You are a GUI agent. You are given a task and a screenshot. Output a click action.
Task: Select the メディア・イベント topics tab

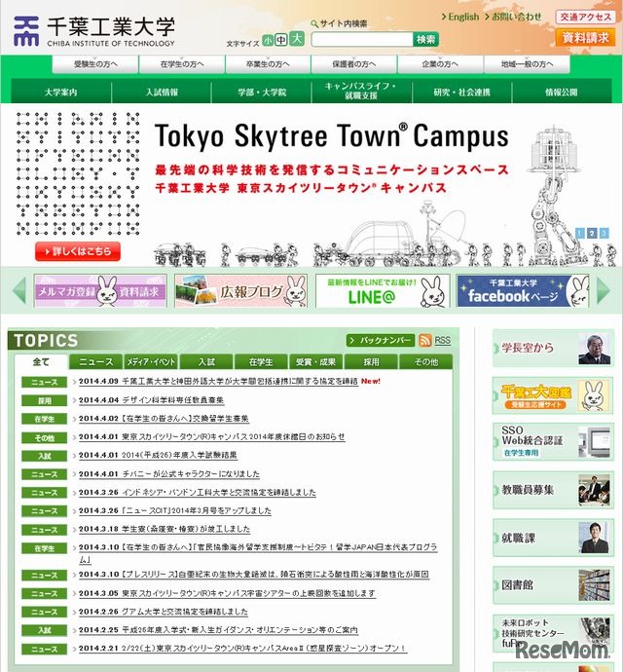[151, 361]
